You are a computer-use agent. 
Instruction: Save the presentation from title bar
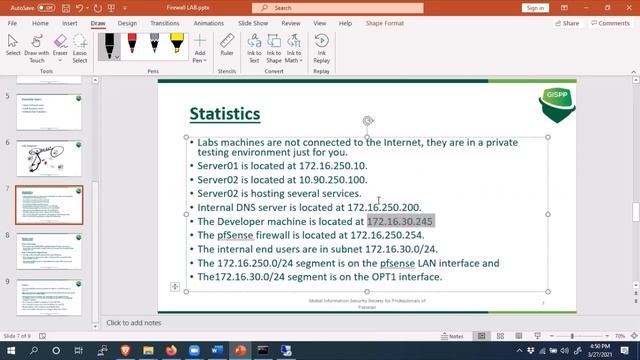tap(66, 8)
